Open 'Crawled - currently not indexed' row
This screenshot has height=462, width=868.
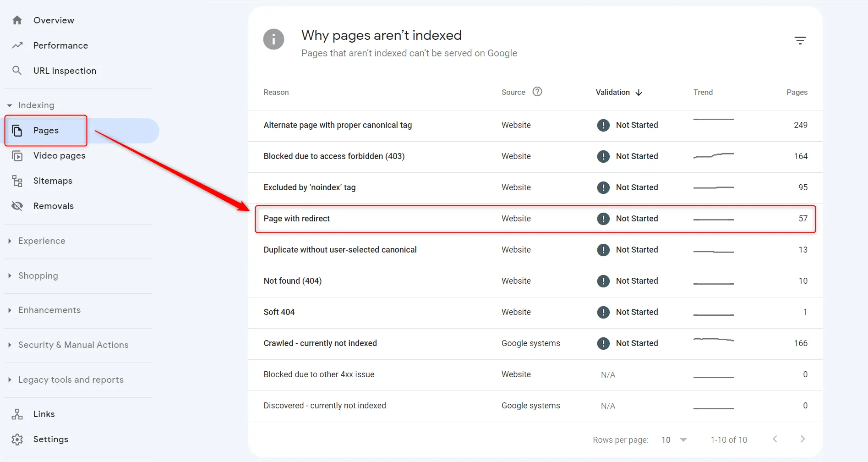point(535,343)
